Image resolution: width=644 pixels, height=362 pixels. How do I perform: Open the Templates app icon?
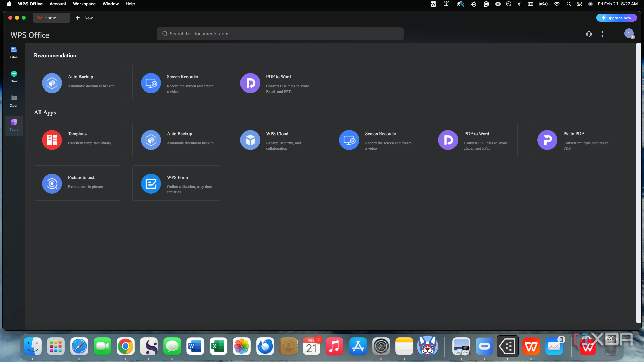coord(52,140)
